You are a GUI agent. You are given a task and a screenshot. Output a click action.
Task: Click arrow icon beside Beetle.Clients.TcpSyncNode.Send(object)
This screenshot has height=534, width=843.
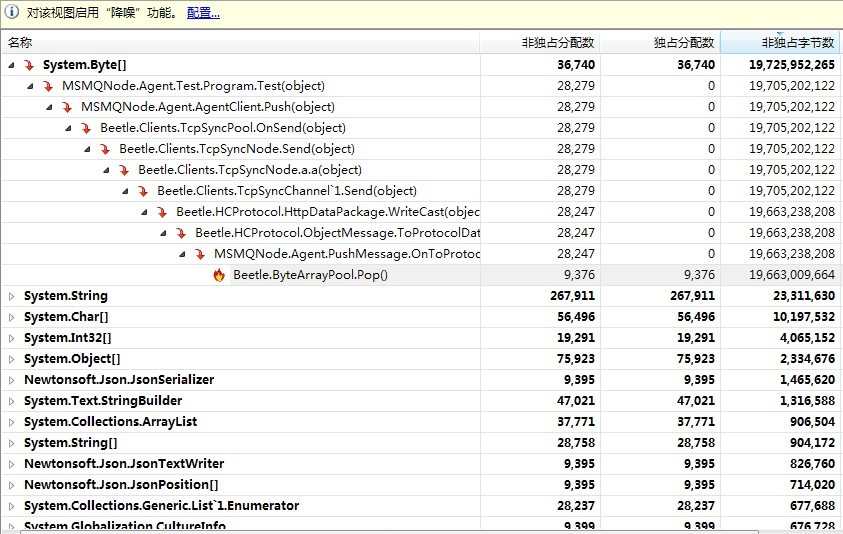coord(105,149)
